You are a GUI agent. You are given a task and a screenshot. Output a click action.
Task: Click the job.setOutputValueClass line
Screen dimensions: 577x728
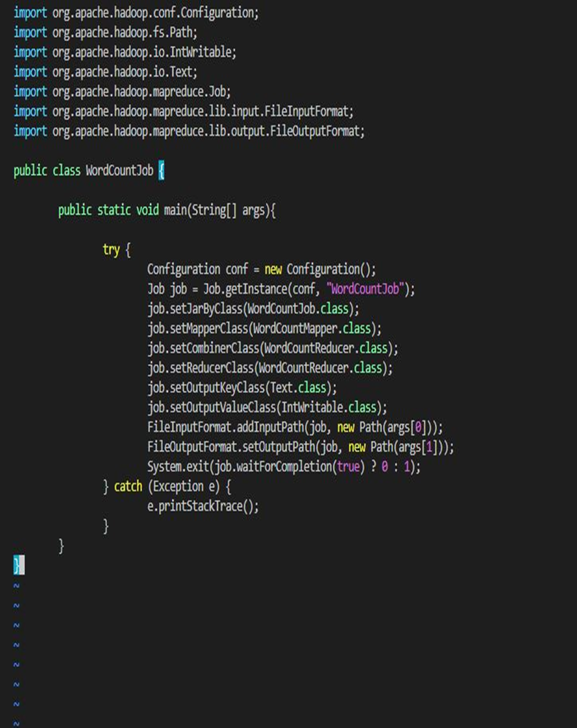(x=267, y=408)
